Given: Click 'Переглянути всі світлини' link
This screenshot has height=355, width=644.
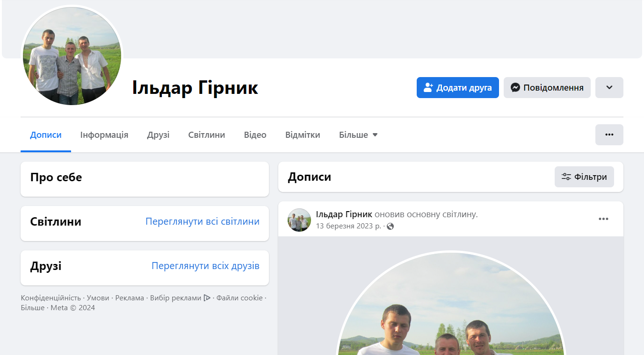Looking at the screenshot, I should (x=202, y=221).
